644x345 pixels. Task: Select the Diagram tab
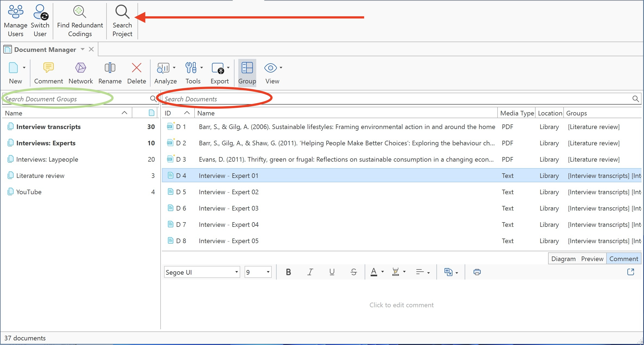pyautogui.click(x=564, y=258)
